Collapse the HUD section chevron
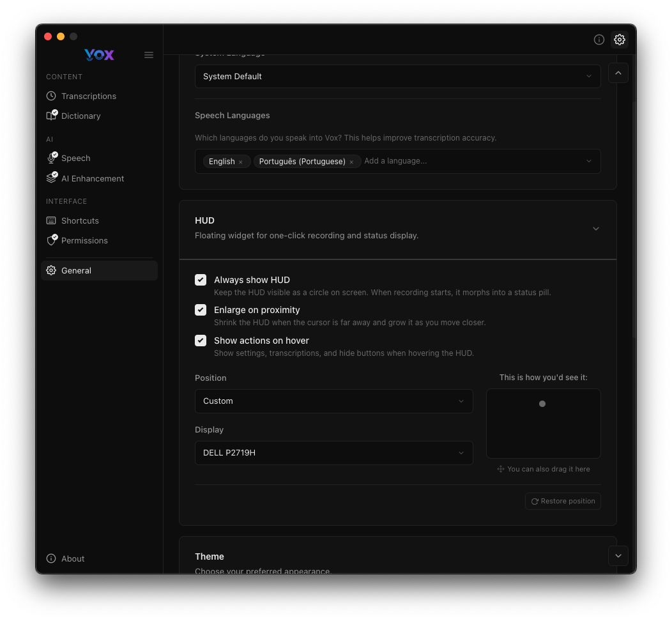The width and height of the screenshot is (672, 621). tap(595, 229)
